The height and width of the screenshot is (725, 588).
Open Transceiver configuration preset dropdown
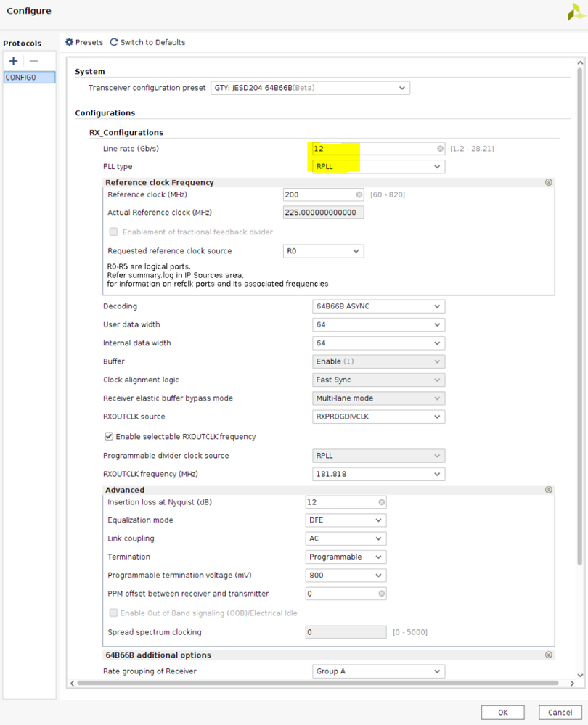click(310, 88)
